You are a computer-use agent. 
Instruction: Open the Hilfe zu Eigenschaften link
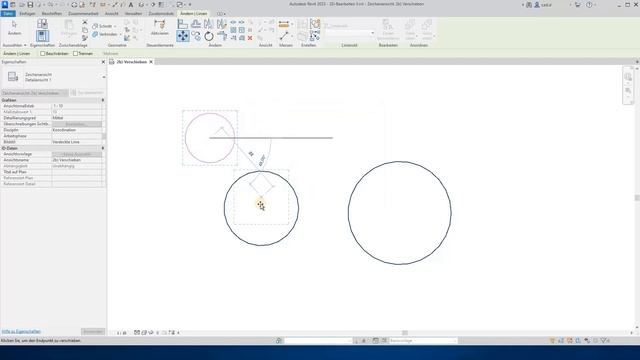point(21,331)
